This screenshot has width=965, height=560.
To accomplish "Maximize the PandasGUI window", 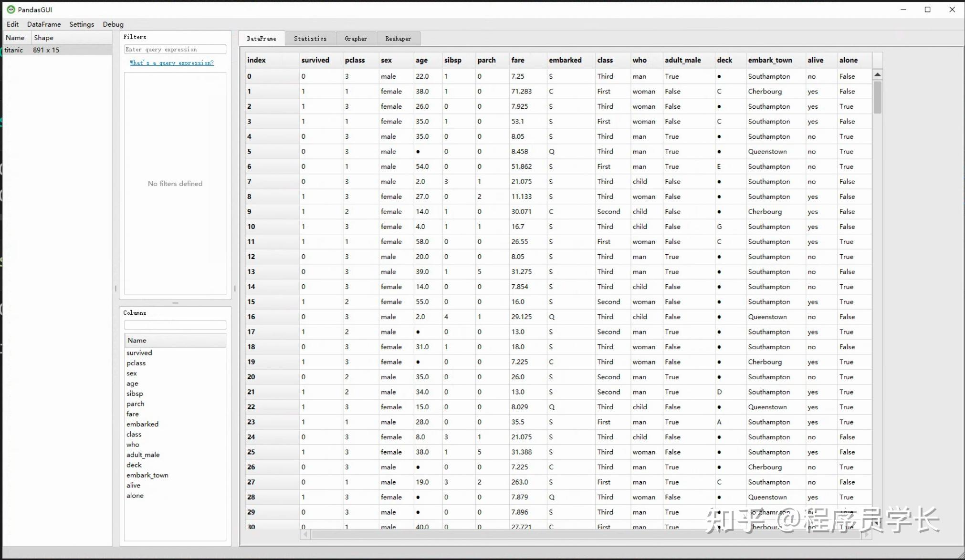I will click(x=927, y=10).
